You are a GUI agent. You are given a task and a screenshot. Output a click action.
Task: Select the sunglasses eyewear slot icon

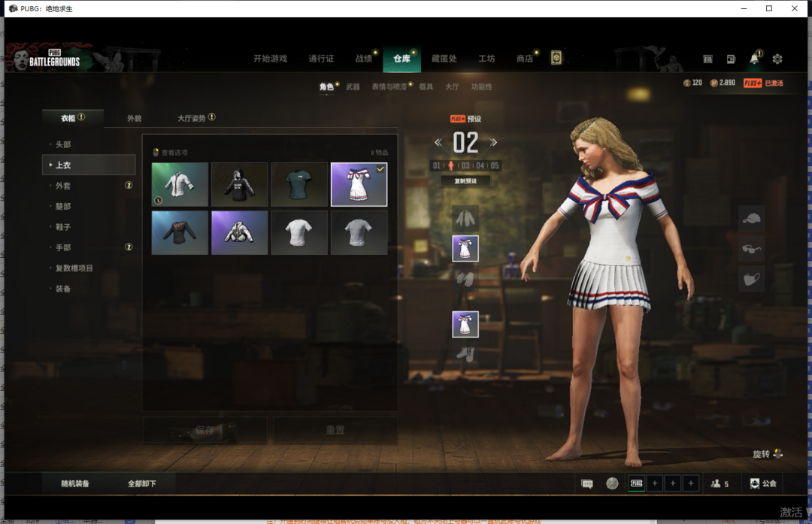click(751, 249)
